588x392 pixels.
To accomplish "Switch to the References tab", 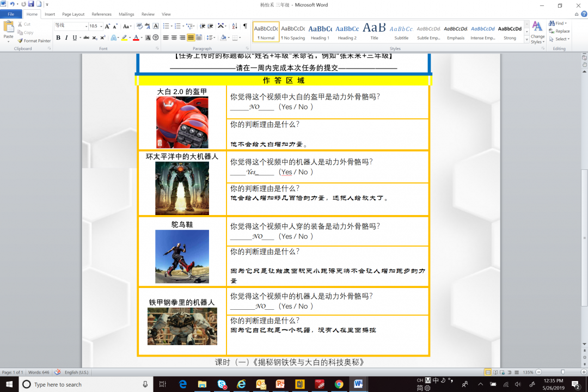I will coord(101,14).
